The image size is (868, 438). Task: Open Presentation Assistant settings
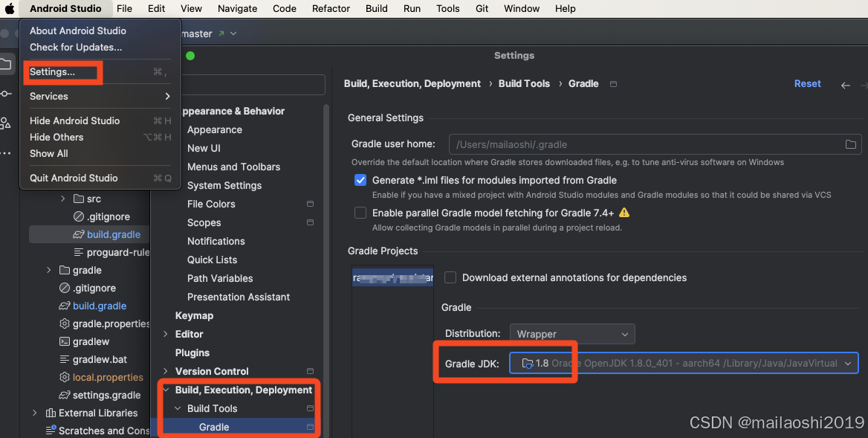[239, 297]
